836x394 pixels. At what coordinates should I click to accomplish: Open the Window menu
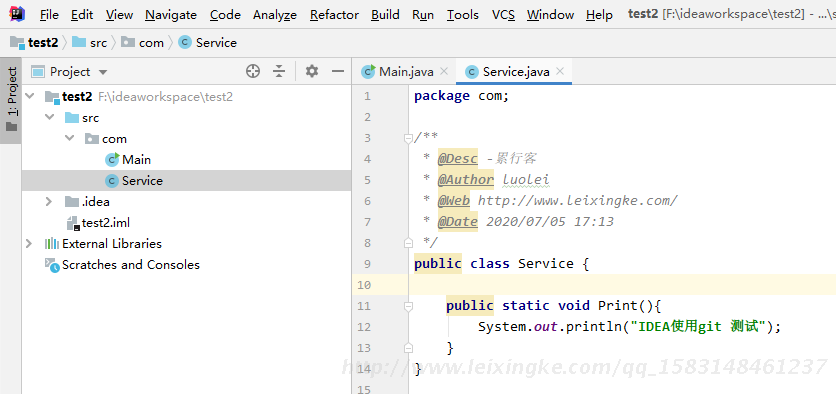click(x=550, y=15)
